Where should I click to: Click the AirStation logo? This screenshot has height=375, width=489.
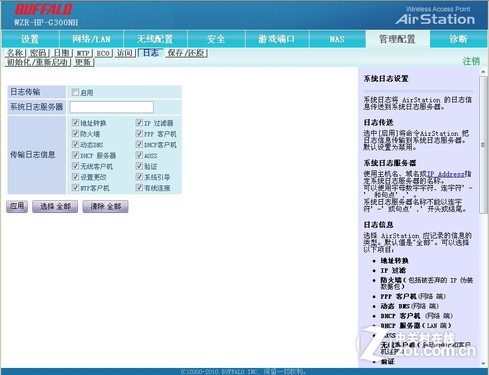pos(435,19)
